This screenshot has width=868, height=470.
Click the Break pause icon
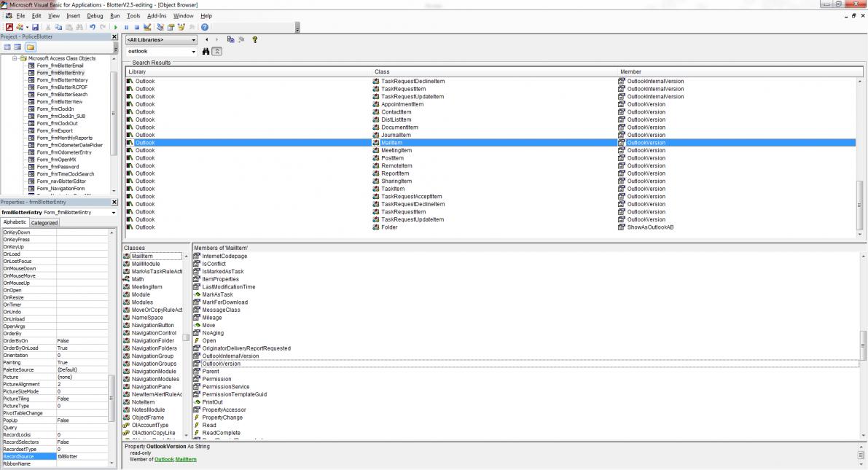126,27
